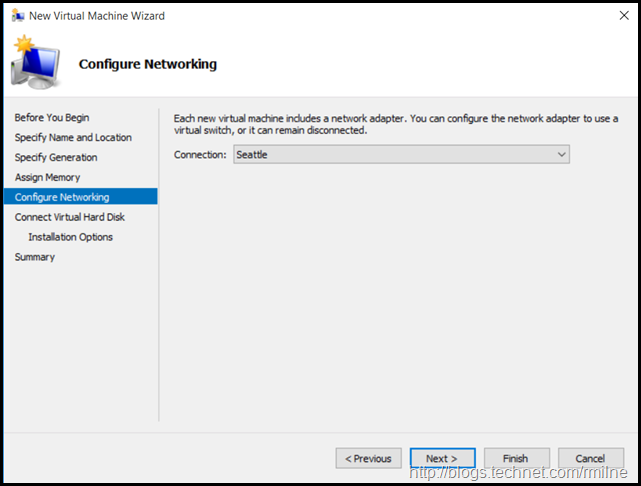
Task: Open the Assign Memory step
Action: point(47,178)
